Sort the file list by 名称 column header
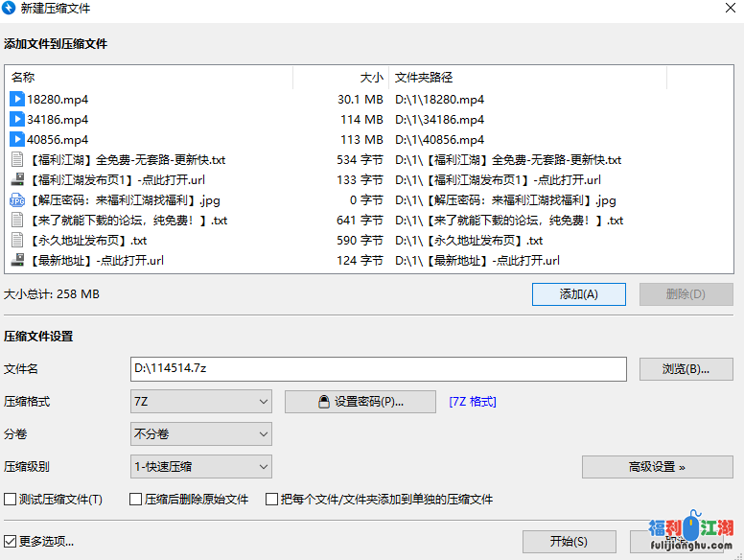Image resolution: width=744 pixels, height=560 pixels. pyautogui.click(x=149, y=78)
